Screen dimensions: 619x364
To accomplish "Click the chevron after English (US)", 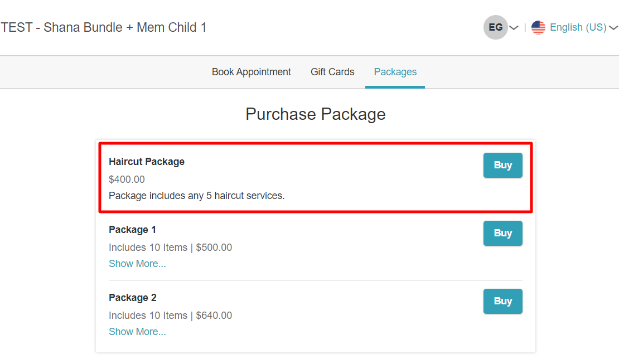I will point(613,28).
